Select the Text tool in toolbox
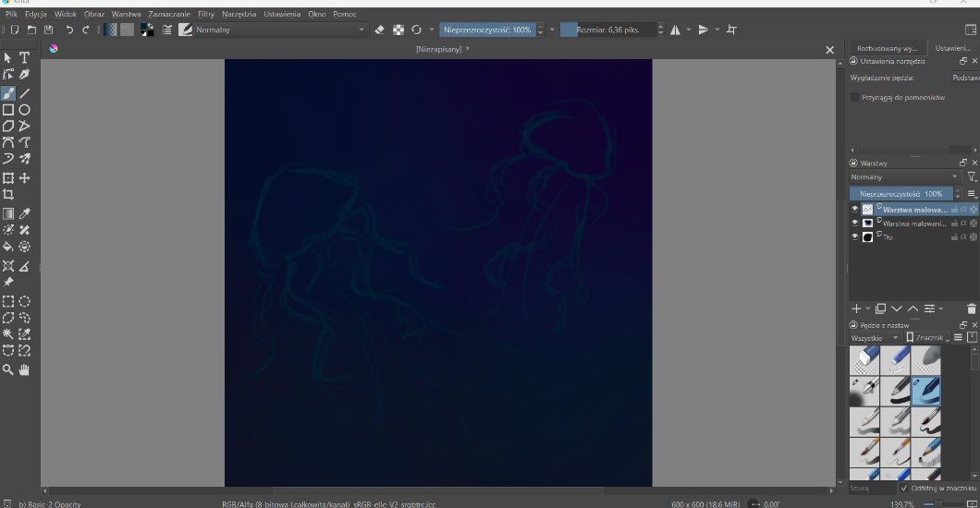Screen dimensions: 980x508 [x=25, y=58]
